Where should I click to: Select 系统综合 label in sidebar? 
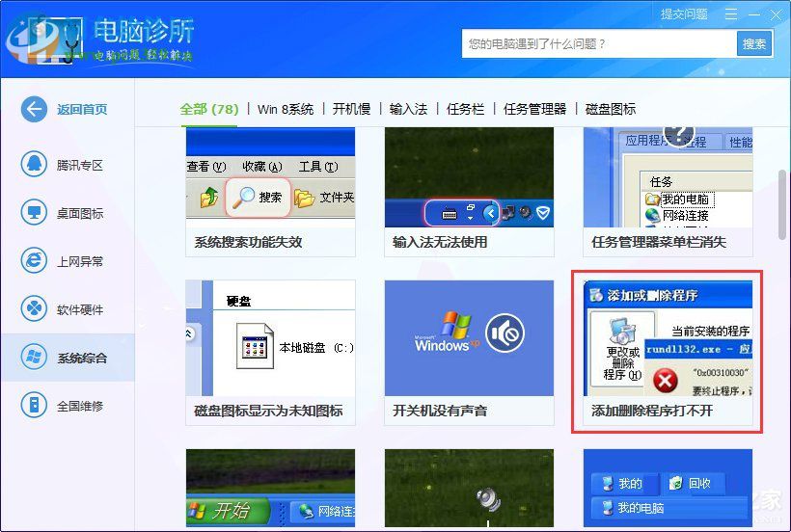coord(82,359)
